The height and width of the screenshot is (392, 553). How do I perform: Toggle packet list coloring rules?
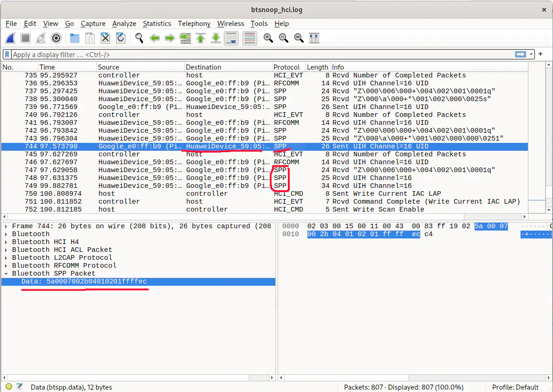[250, 39]
